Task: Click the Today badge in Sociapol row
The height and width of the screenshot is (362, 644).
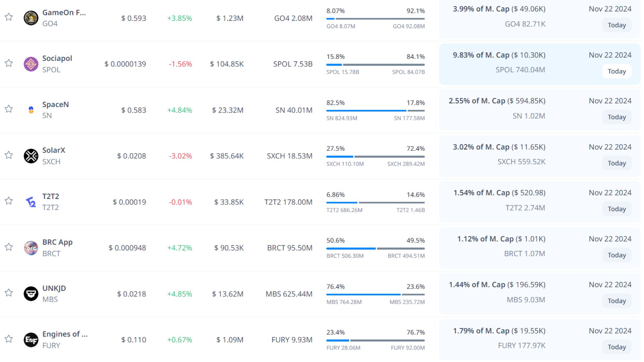Action: [616, 71]
